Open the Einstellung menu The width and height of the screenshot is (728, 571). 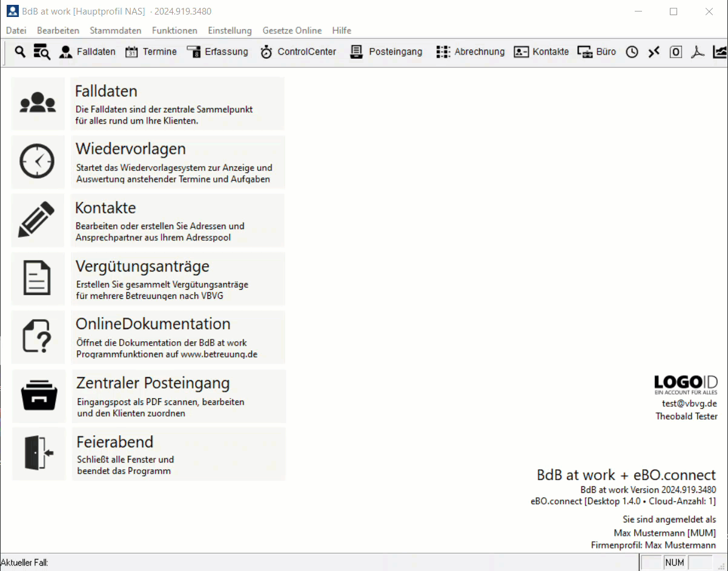click(230, 30)
